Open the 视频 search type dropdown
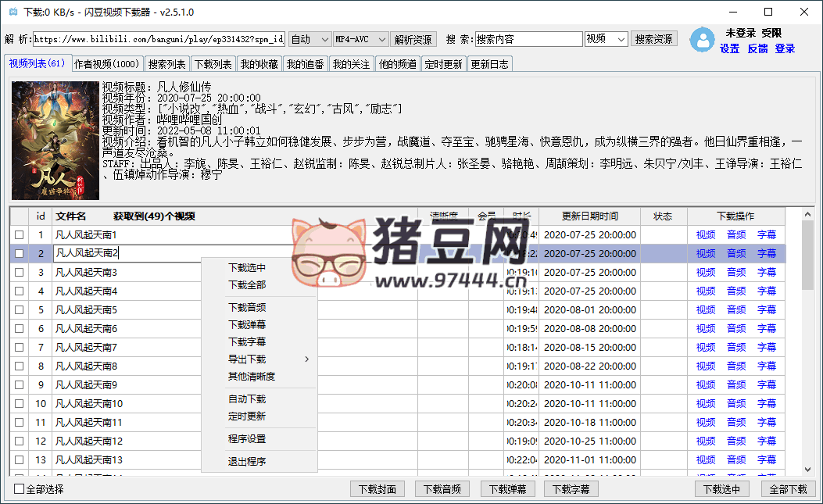The image size is (823, 504). point(607,39)
